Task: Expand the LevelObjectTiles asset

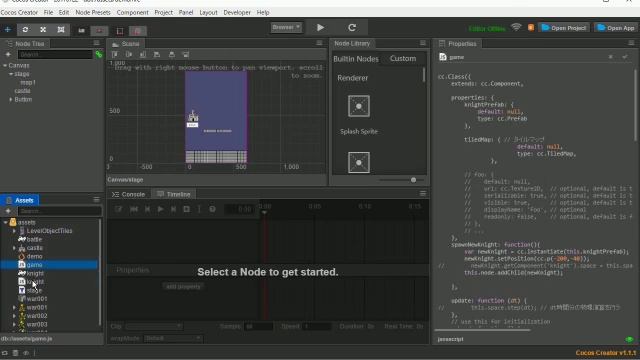Action: [14, 231]
